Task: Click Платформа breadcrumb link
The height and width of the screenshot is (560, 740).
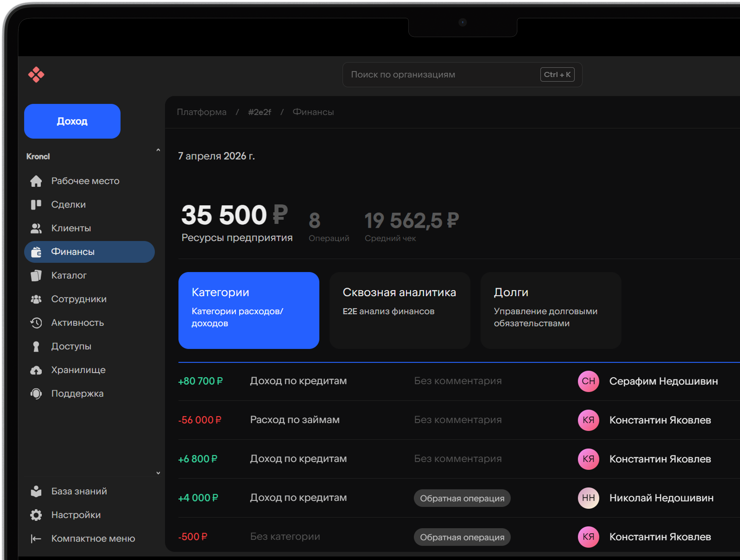Action: point(201,112)
